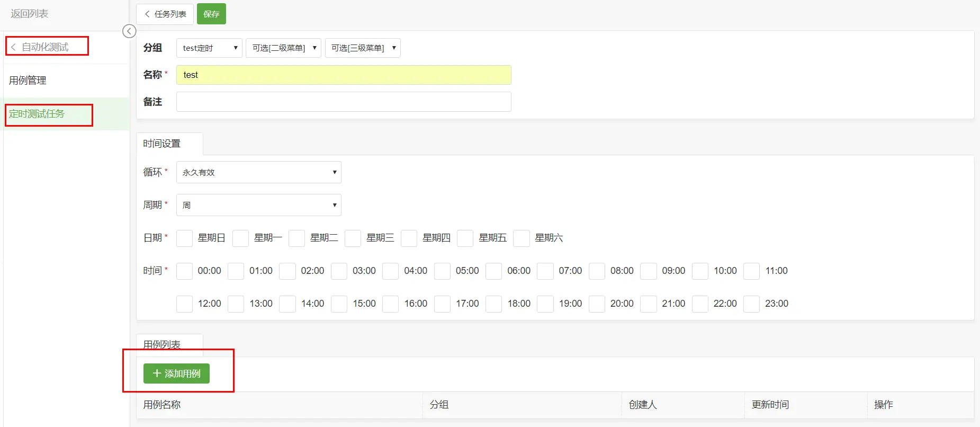Click the 创建人 column header
This screenshot has width=980, height=427.
coord(643,405)
